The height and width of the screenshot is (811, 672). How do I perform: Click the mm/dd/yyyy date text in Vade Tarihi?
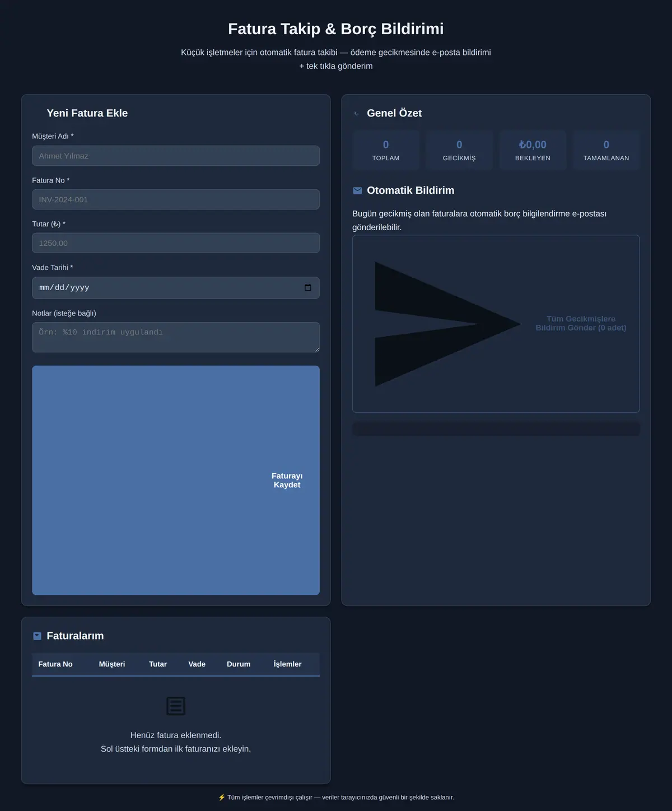click(x=64, y=287)
